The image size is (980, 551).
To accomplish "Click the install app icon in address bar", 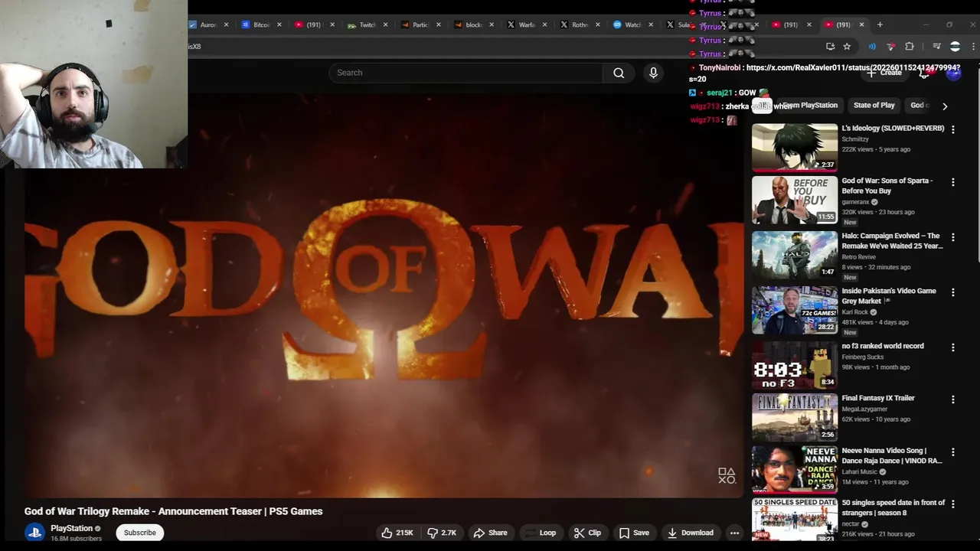I will point(830,47).
